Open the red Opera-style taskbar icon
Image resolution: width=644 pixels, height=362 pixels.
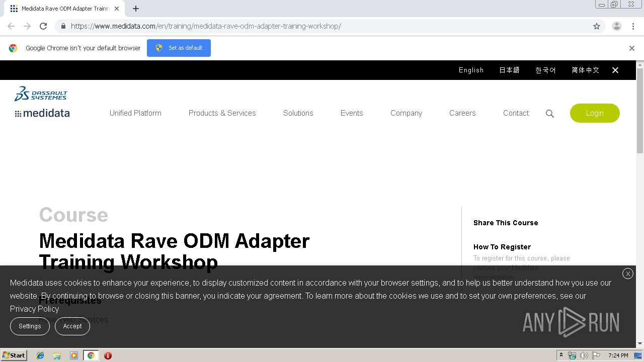[108, 355]
